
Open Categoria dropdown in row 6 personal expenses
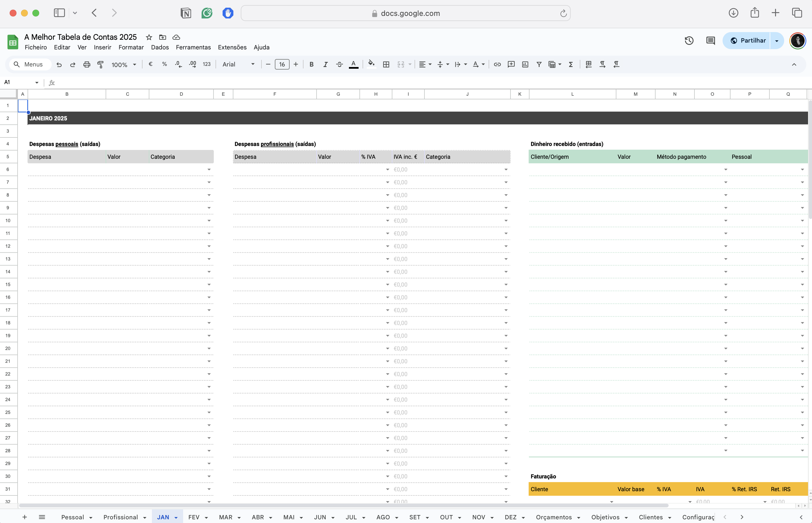pos(209,170)
